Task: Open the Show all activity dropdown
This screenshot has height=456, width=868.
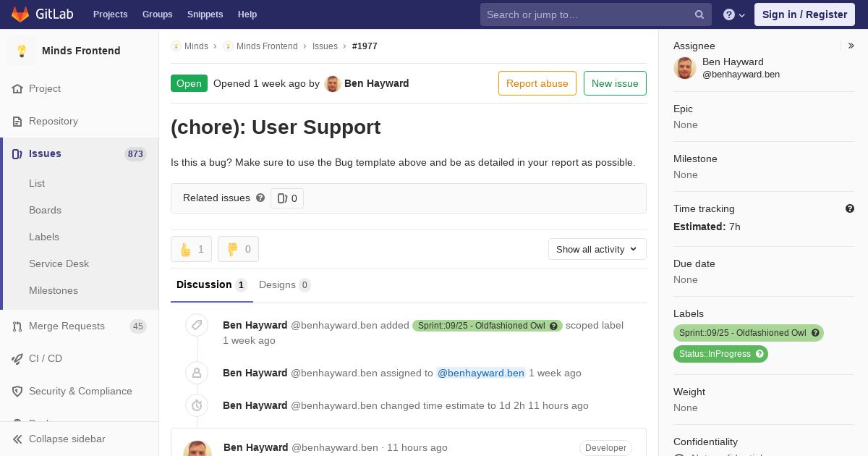Action: tap(597, 249)
